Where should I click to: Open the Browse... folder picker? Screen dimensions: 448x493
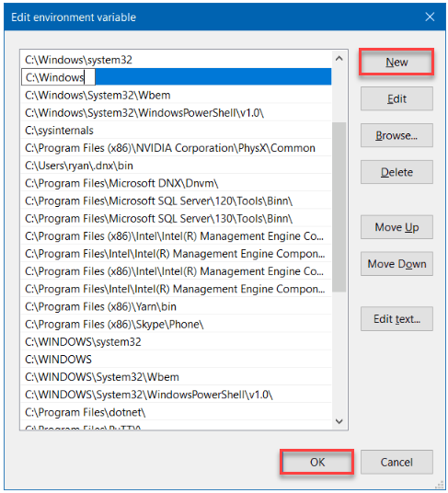click(396, 135)
